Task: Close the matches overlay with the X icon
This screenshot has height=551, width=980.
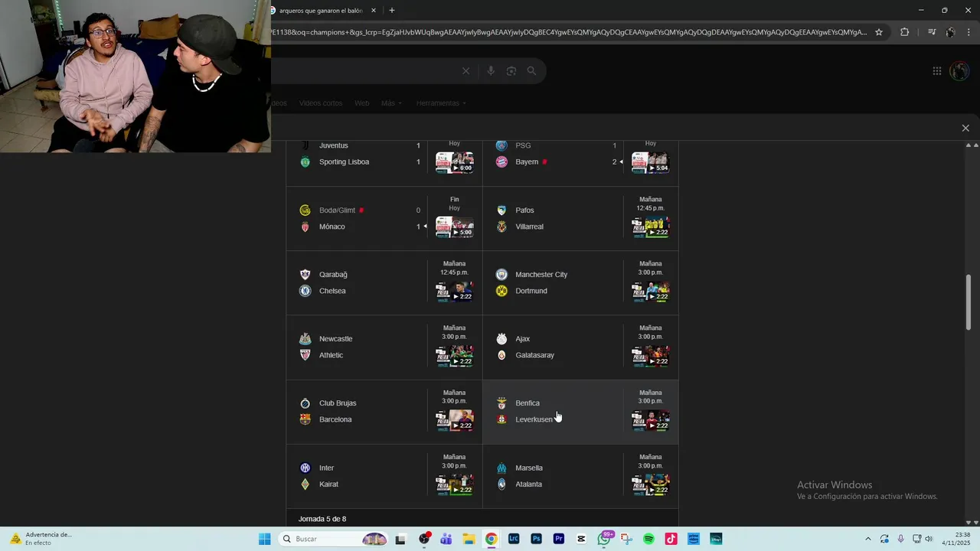Action: [x=965, y=128]
